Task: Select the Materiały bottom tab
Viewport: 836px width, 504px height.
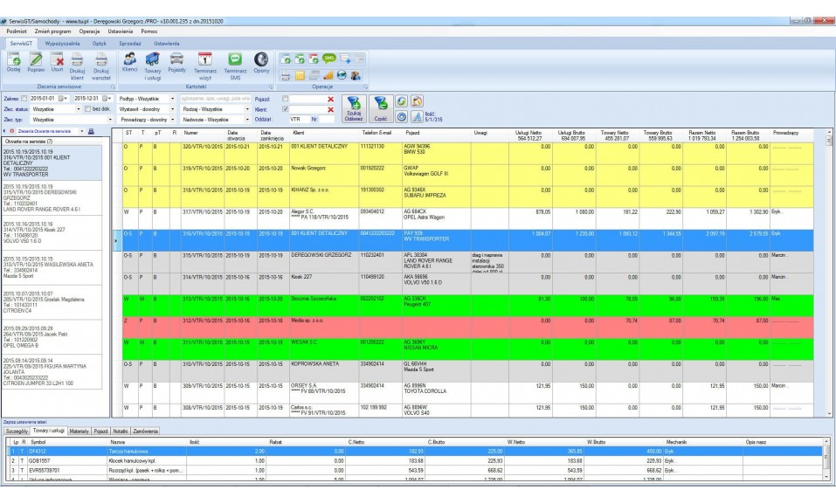Action: [79, 431]
